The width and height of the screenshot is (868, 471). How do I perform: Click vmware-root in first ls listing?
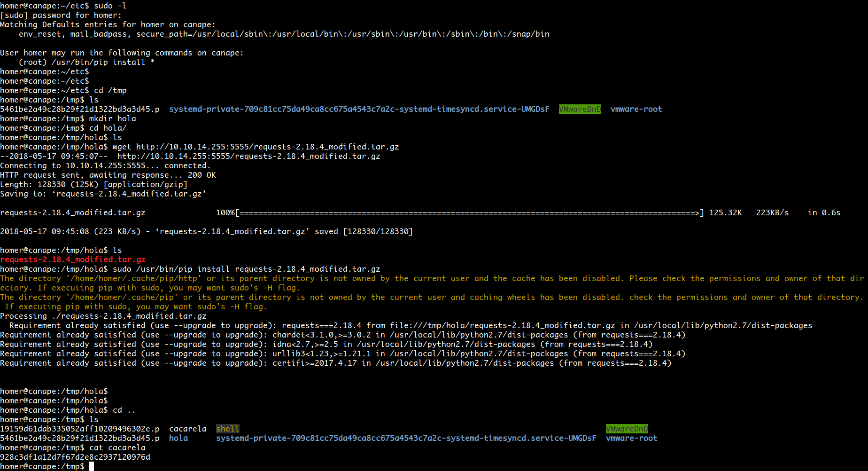636,109
